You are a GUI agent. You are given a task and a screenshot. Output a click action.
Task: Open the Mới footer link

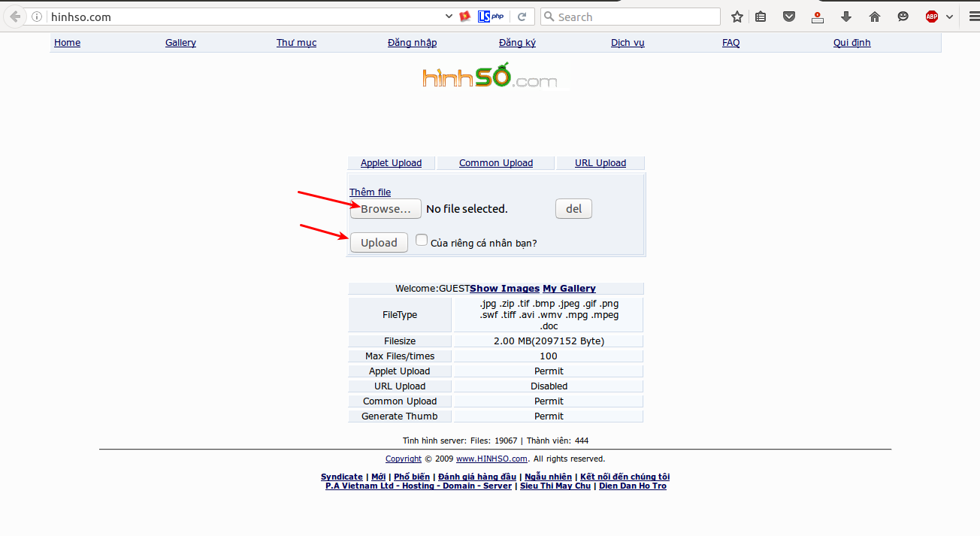click(379, 477)
